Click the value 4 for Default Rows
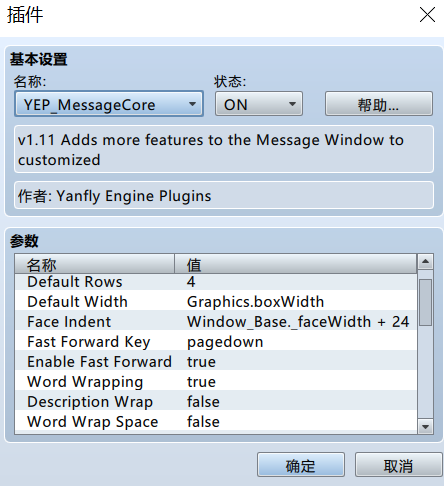 click(x=191, y=282)
